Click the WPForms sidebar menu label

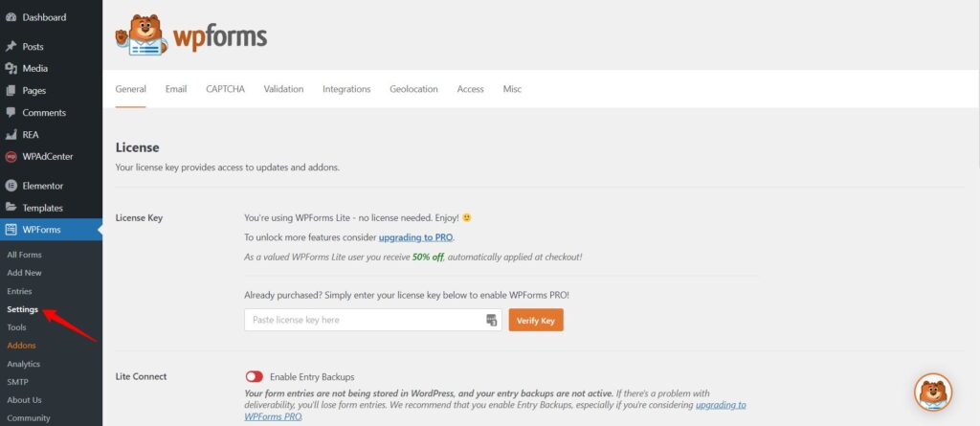[x=42, y=230]
